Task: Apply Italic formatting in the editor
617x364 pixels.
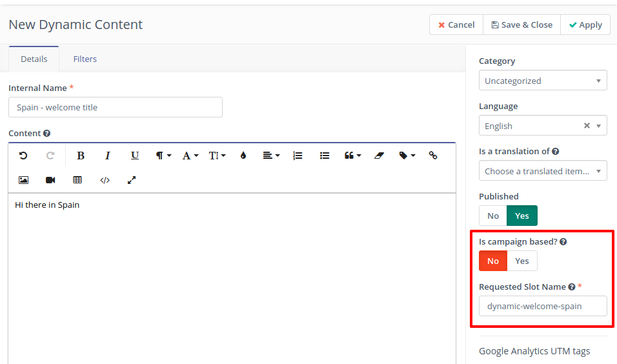Action: tap(108, 156)
